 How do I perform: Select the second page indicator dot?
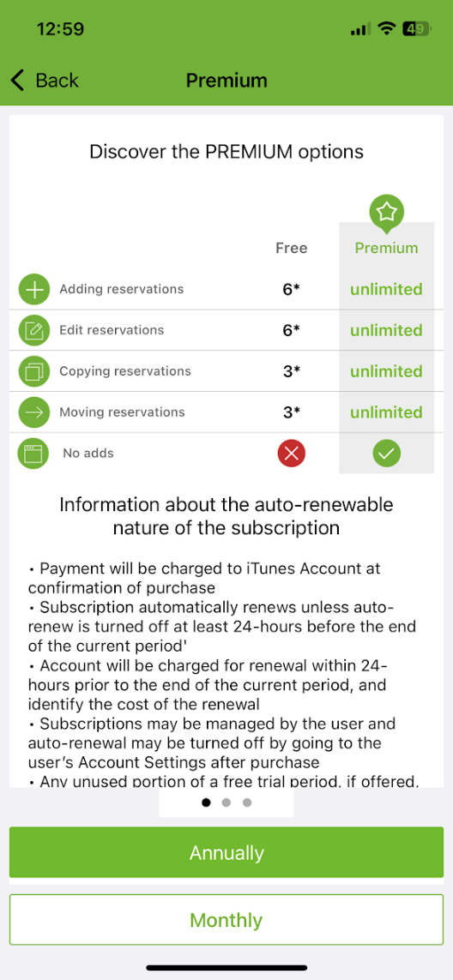226,803
